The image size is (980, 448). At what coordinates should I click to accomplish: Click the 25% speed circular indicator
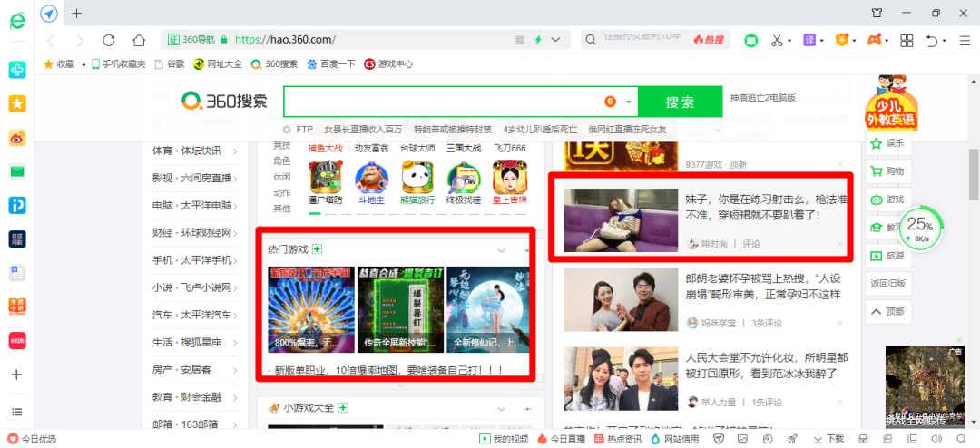point(920,229)
